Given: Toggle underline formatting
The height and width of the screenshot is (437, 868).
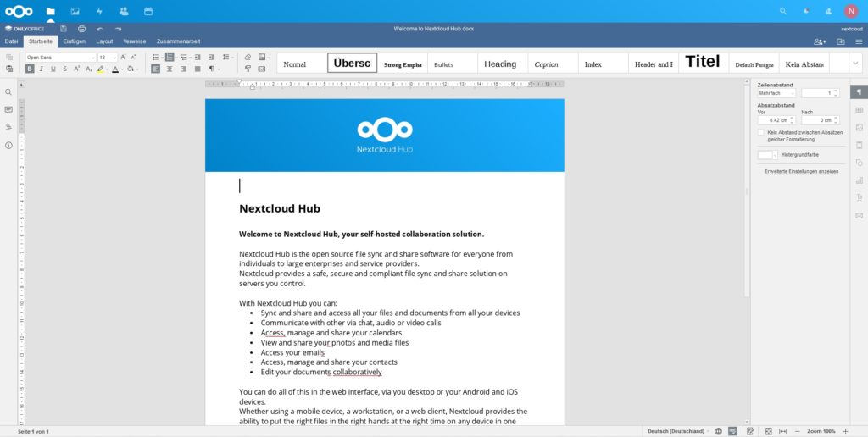Looking at the screenshot, I should (53, 69).
